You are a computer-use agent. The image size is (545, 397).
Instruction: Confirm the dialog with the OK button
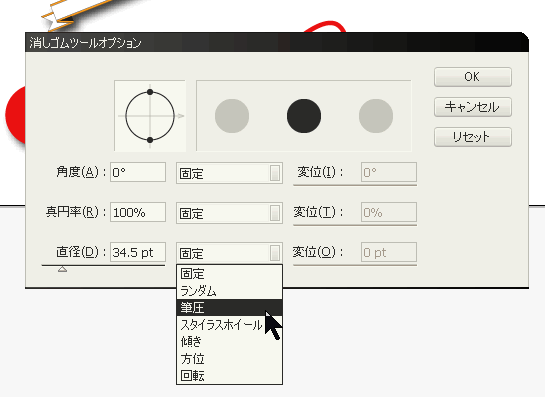[473, 77]
